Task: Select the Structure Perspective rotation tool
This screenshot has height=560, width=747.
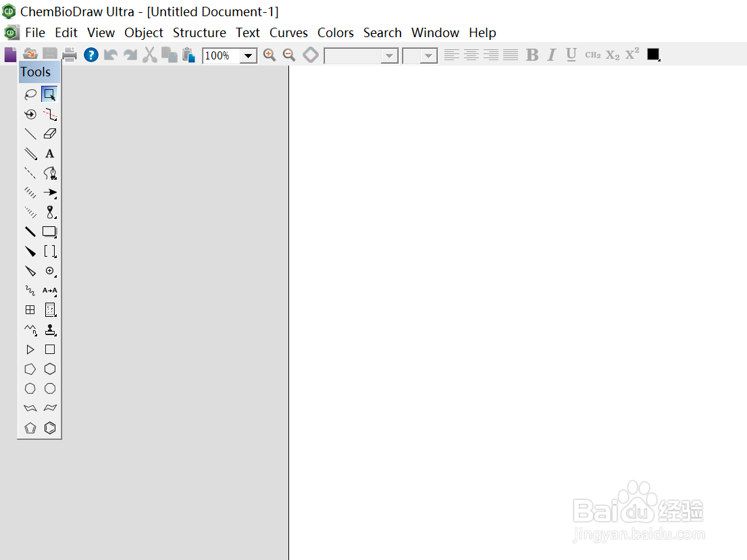Action: (30, 114)
